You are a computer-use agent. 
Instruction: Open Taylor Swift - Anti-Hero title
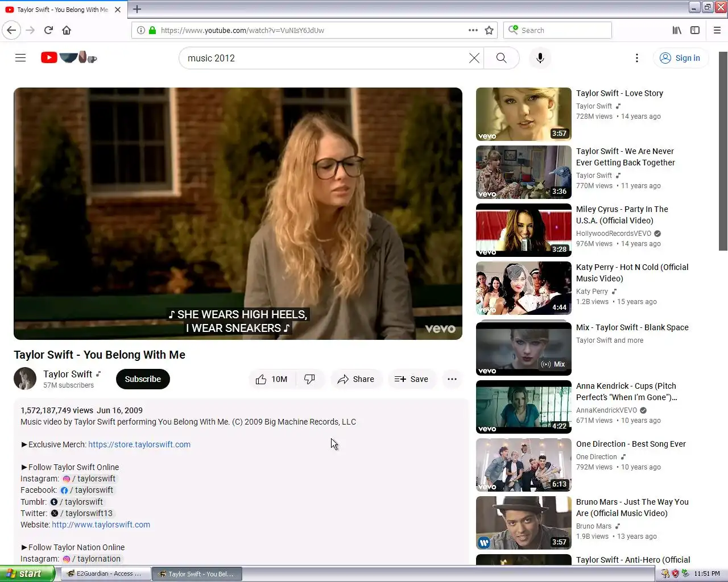(x=633, y=560)
